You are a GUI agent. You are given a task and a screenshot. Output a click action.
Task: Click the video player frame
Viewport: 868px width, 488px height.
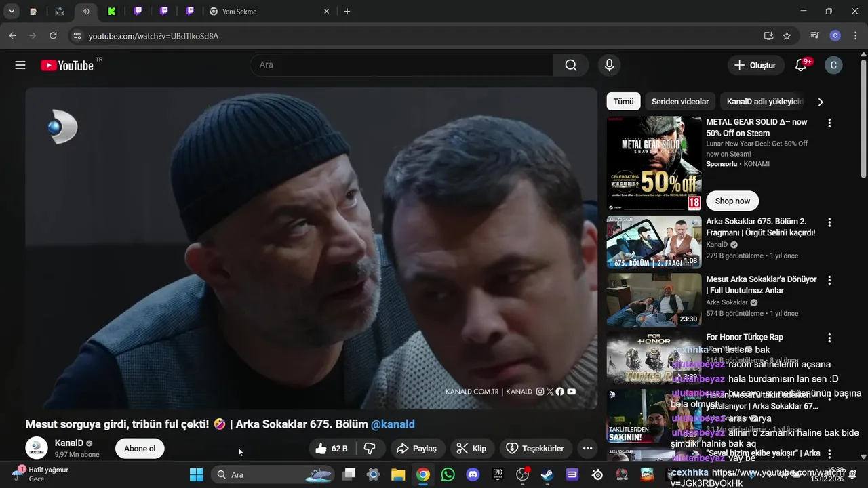[311, 248]
